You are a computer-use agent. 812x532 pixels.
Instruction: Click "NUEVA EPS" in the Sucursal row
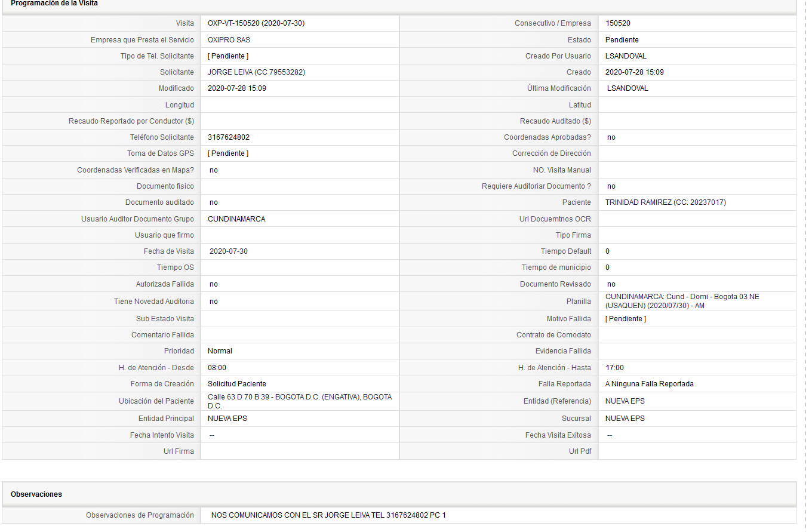(625, 419)
